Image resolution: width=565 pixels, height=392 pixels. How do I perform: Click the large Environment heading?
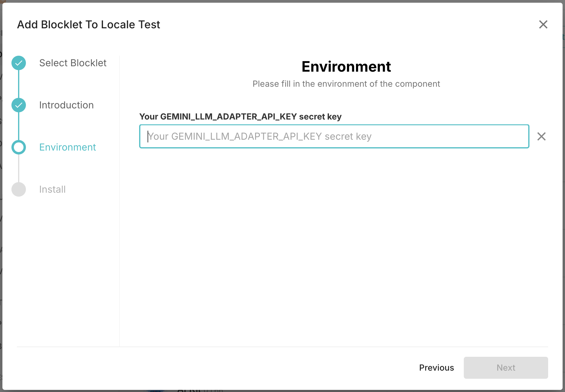pos(346,67)
